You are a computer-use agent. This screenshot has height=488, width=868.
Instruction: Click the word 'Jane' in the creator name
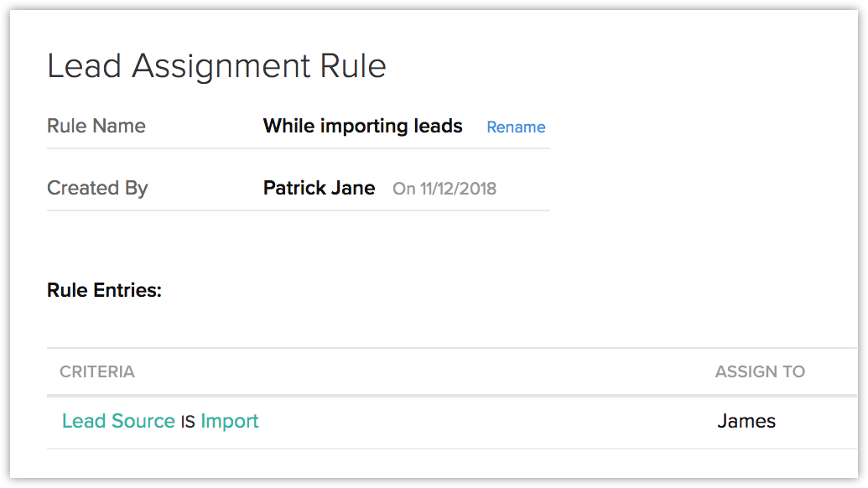click(353, 188)
